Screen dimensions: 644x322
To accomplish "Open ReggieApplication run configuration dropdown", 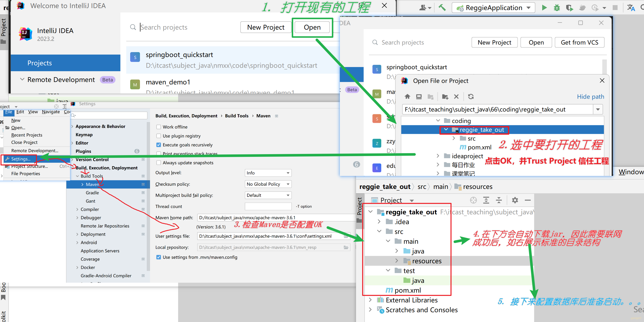I will (493, 8).
